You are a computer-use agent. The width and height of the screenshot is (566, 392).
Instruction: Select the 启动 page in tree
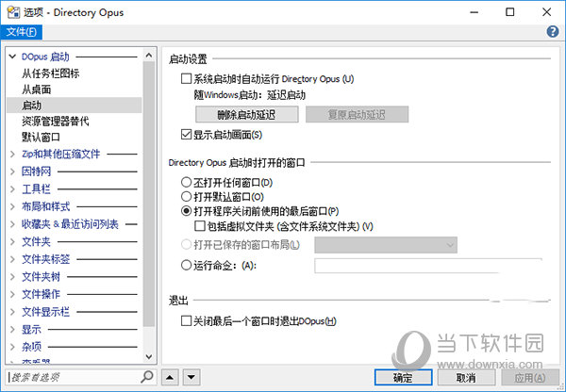pyautogui.click(x=74, y=106)
